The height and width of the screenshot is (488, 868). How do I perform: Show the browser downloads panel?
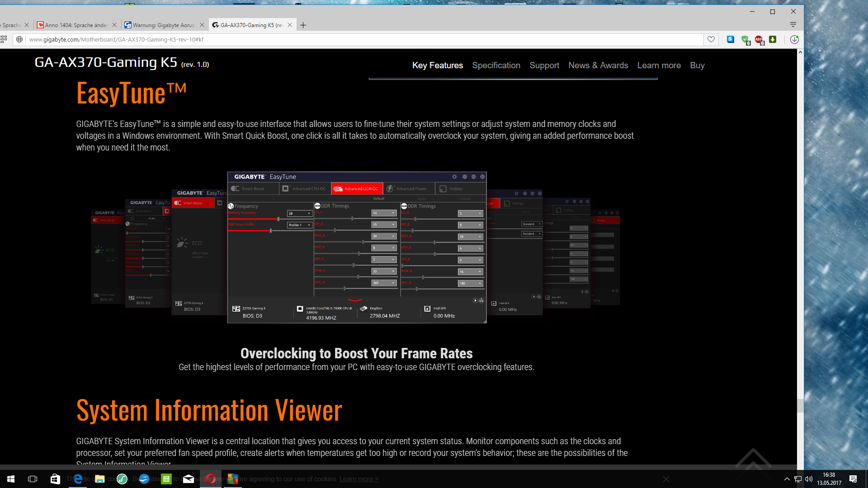(x=794, y=40)
